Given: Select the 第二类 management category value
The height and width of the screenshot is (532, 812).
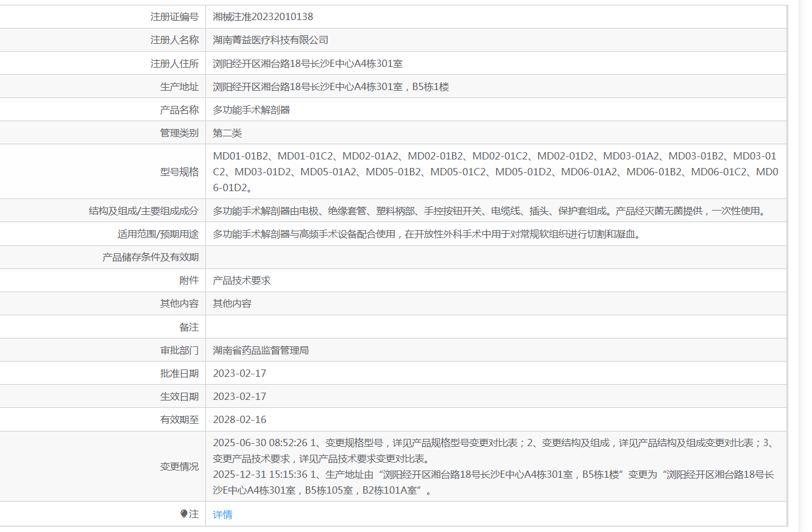Looking at the screenshot, I should coord(227,133).
